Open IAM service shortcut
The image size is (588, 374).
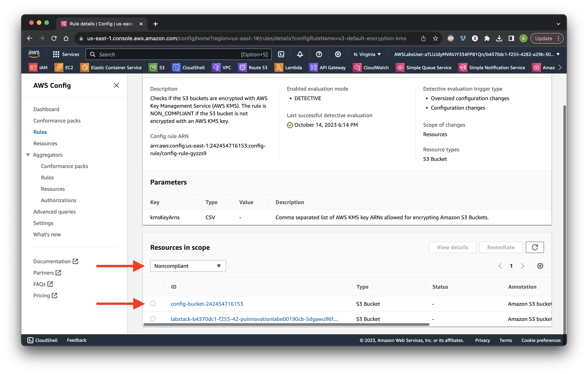(38, 68)
